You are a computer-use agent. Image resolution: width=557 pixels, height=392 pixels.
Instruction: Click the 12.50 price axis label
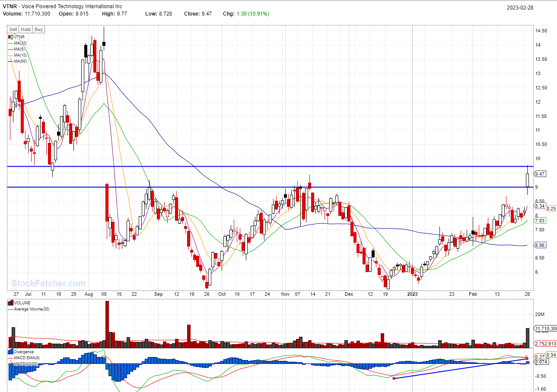(x=541, y=88)
